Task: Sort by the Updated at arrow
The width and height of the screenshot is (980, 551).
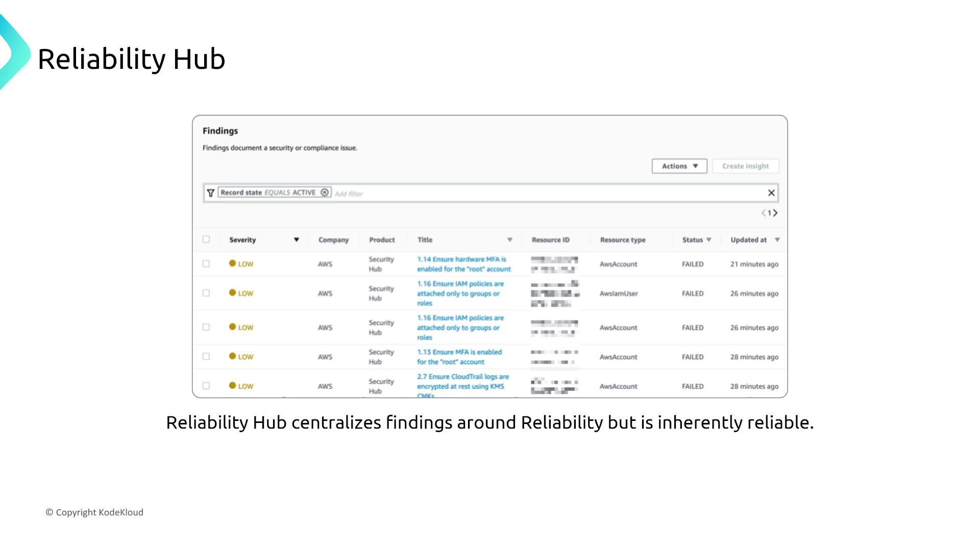Action: tap(777, 240)
